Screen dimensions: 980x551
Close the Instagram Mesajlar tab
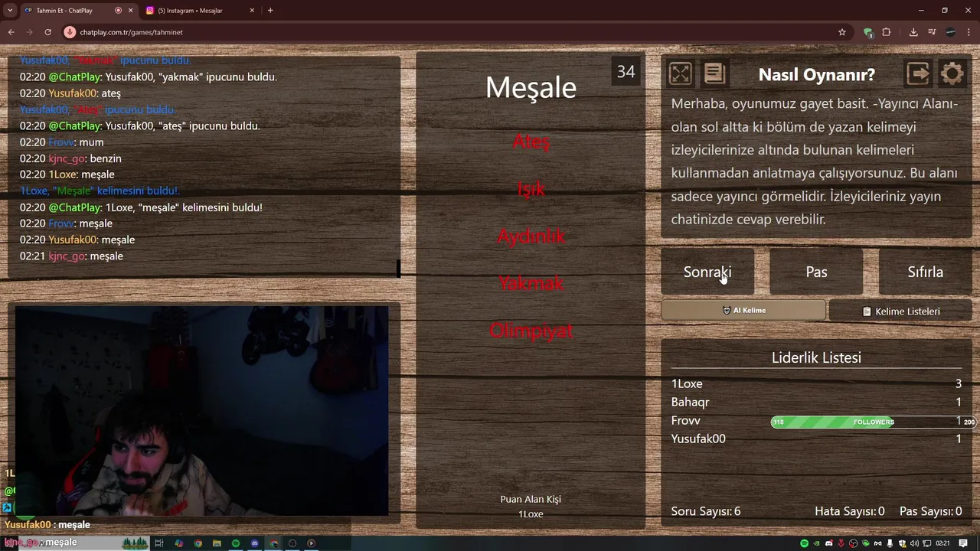point(253,11)
